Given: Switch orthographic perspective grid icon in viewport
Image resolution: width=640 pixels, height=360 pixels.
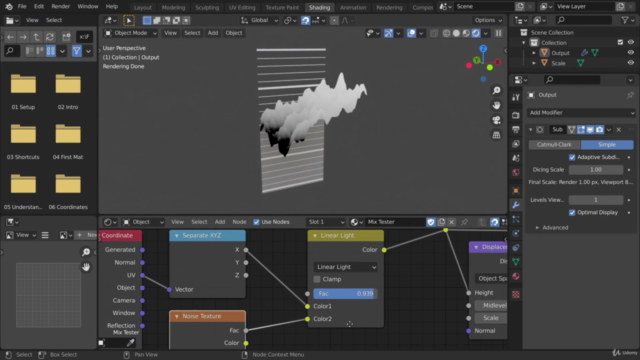Looking at the screenshot, I should click(496, 135).
